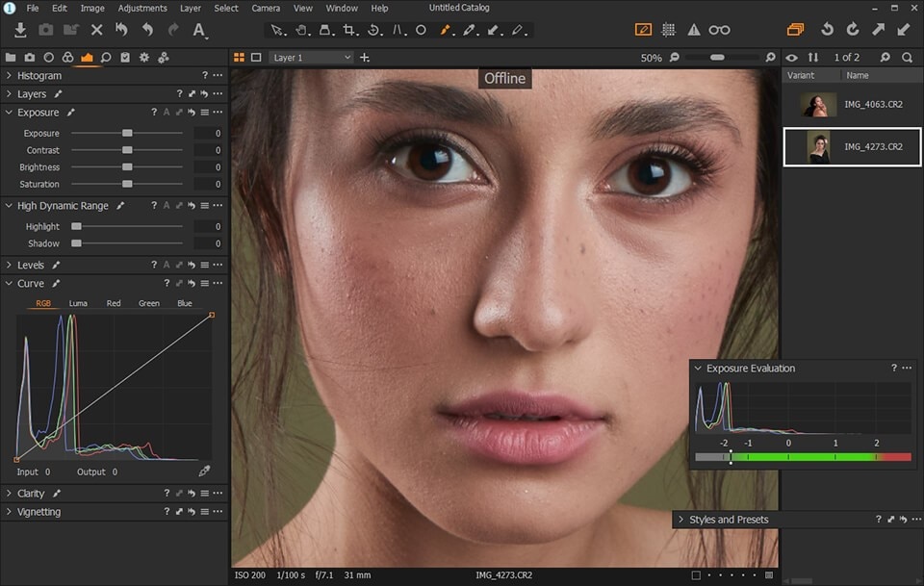Open the Layer 1 dropdown
The width and height of the screenshot is (924, 586).
pyautogui.click(x=312, y=58)
